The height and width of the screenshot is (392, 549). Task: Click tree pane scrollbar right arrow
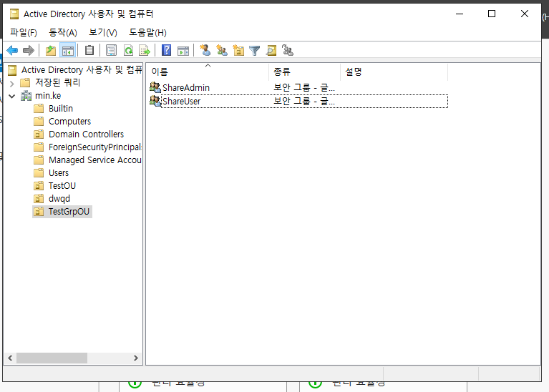point(136,358)
